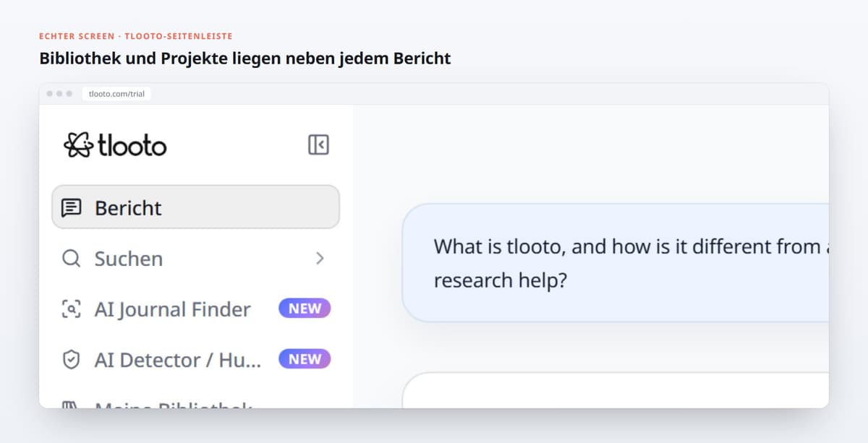Open the Bericht menu item
The height and width of the screenshot is (443, 868).
point(195,207)
